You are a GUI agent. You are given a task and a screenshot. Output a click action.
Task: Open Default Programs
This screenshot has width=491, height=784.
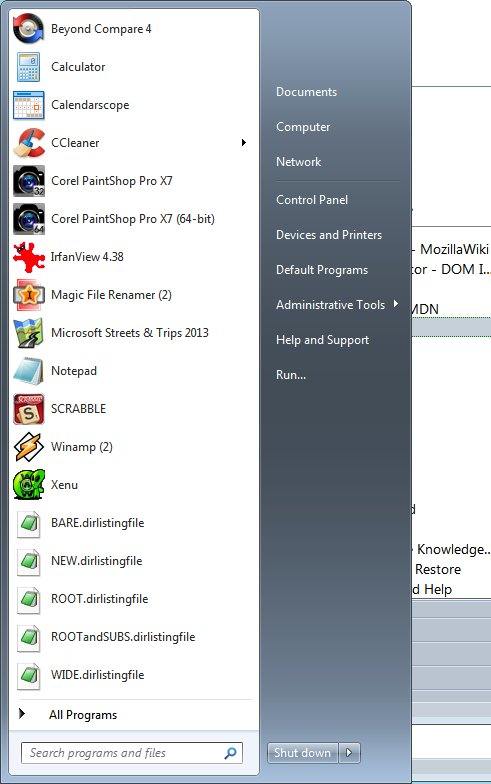322,270
